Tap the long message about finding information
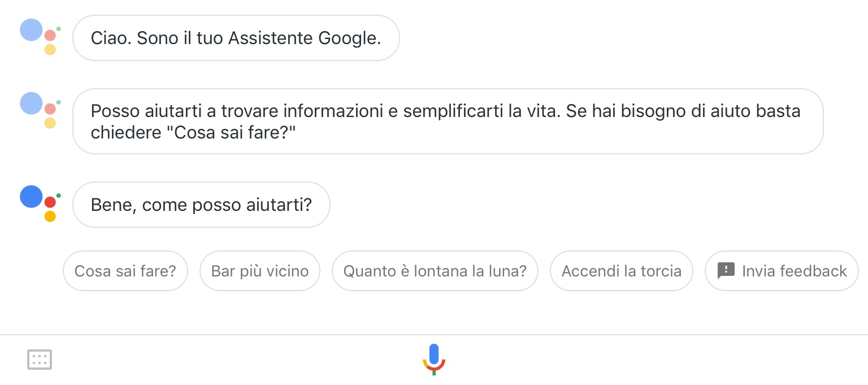Image resolution: width=868 pixels, height=385 pixels. point(446,121)
